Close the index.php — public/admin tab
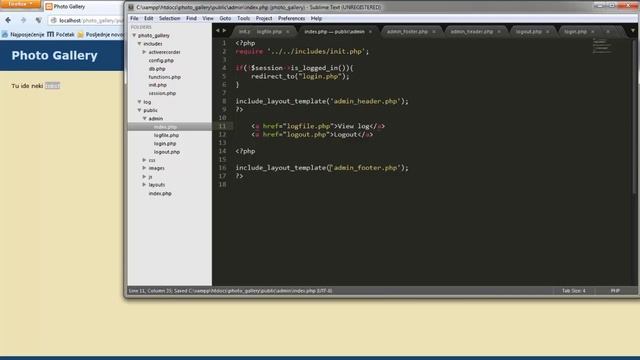The width and height of the screenshot is (640, 360). tap(370, 32)
